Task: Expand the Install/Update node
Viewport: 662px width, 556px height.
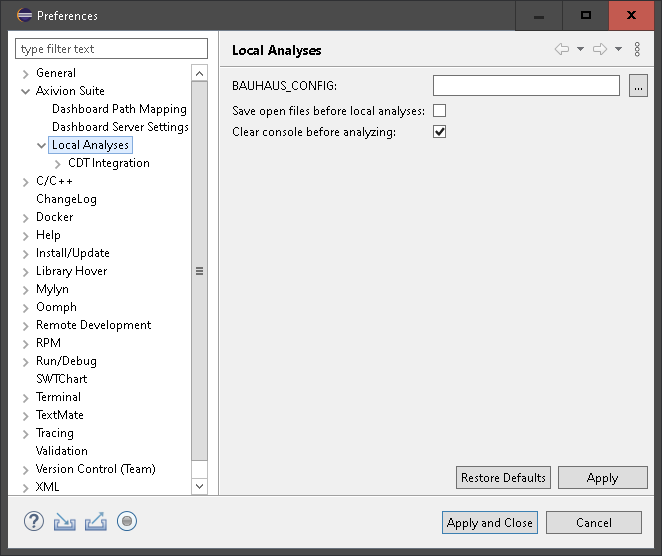Action: tap(26, 254)
